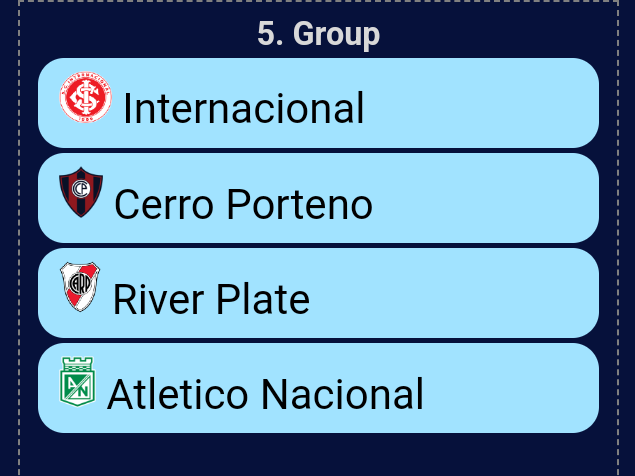Click the dashed right border of group panel
Screen dimensions: 635x476
point(618,239)
